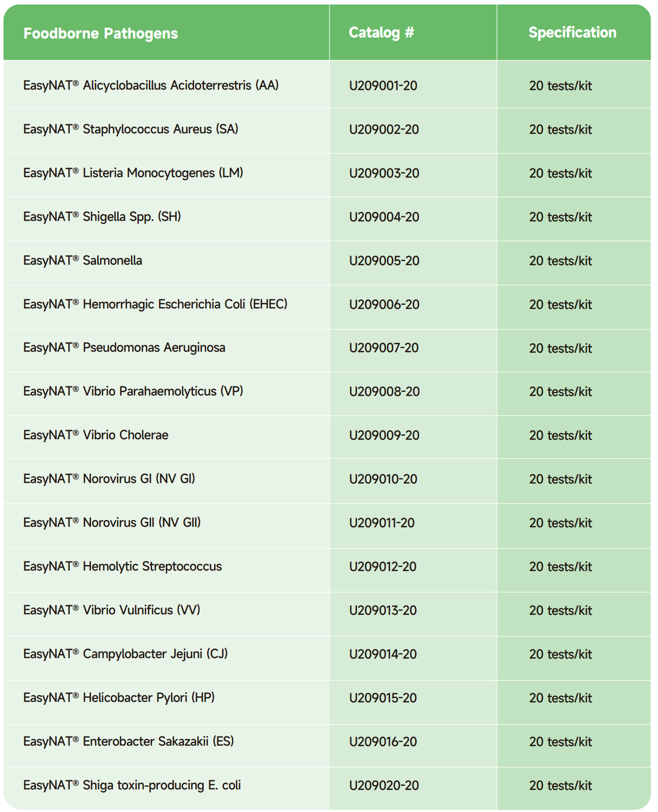Screen dimensions: 658x812
Task: Select EasyNAT Vibrio Parahaemolyticus (VP) entry
Action: pos(133,391)
